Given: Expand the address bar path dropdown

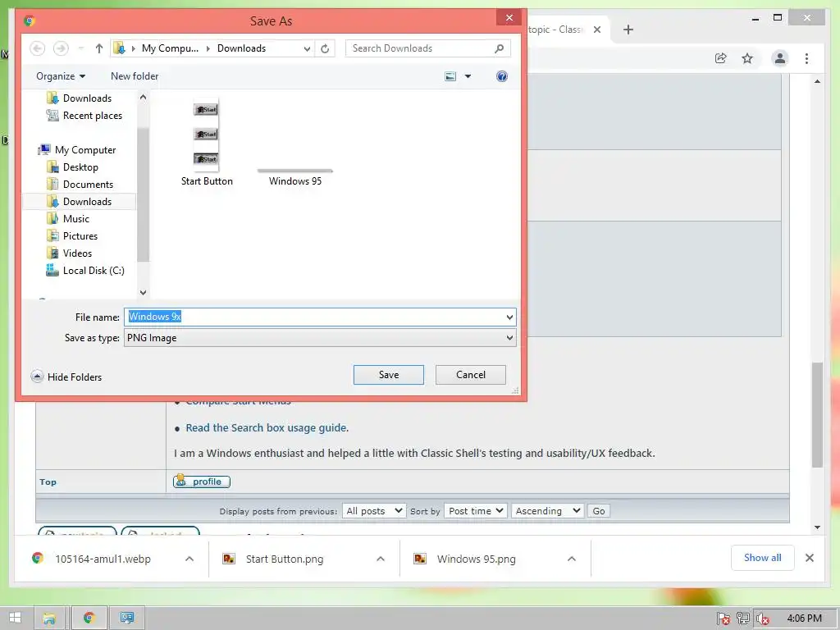Looking at the screenshot, I should [x=307, y=48].
